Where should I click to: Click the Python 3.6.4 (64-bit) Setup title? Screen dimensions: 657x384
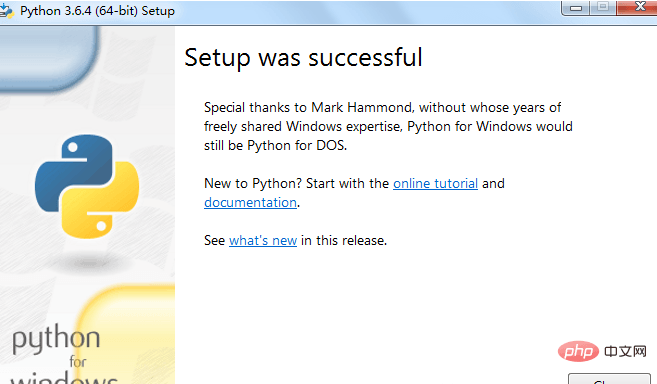tap(97, 11)
